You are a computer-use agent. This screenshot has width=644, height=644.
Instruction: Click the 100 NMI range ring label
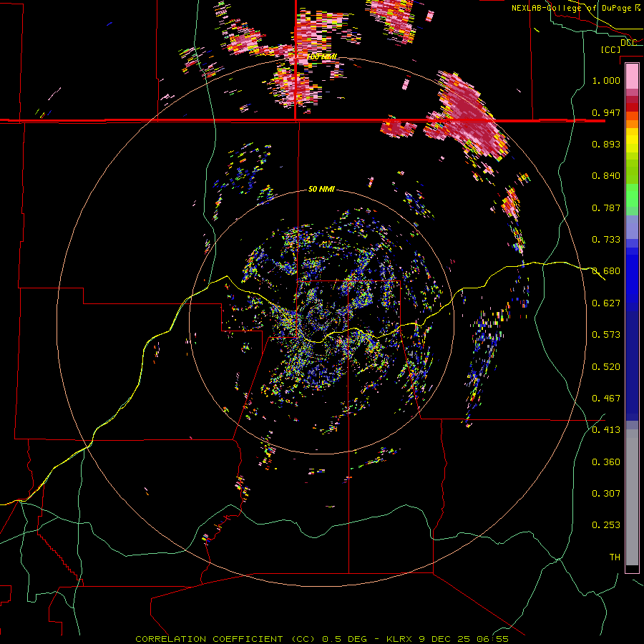tap(322, 57)
